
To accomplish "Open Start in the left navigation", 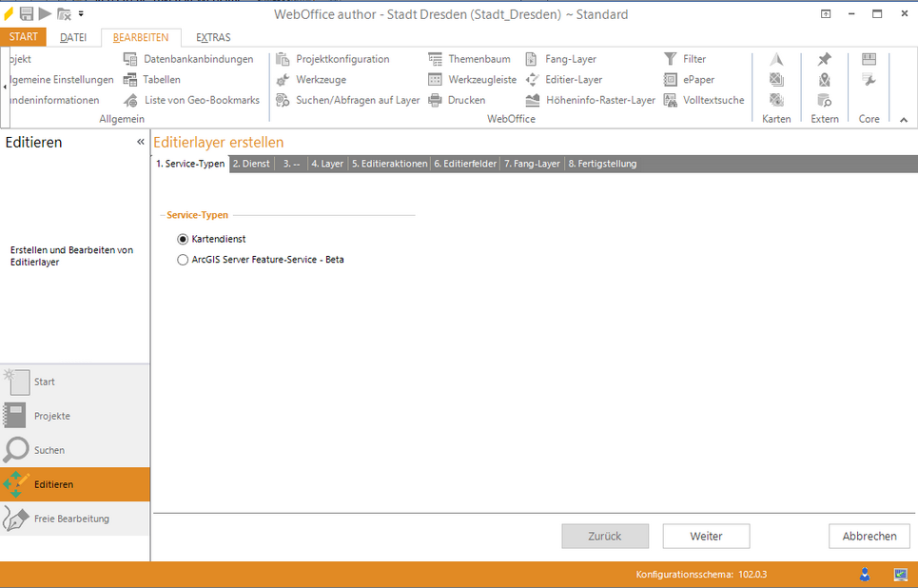I will click(75, 382).
